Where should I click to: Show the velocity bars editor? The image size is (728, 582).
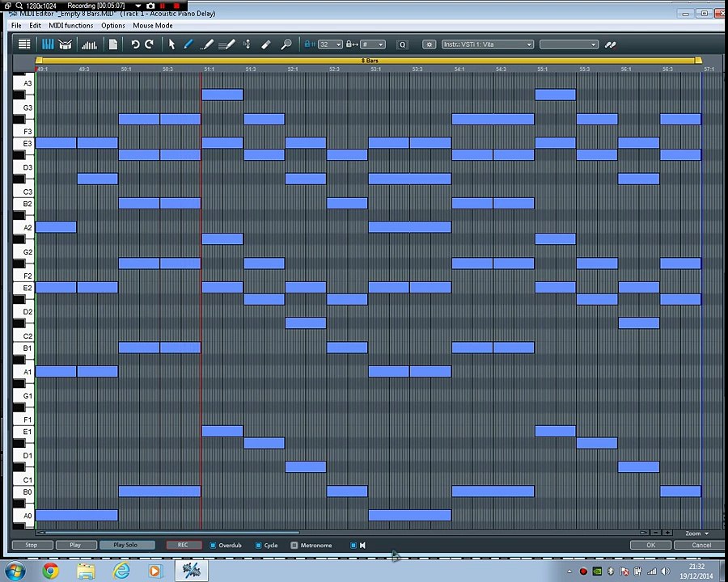(89, 44)
